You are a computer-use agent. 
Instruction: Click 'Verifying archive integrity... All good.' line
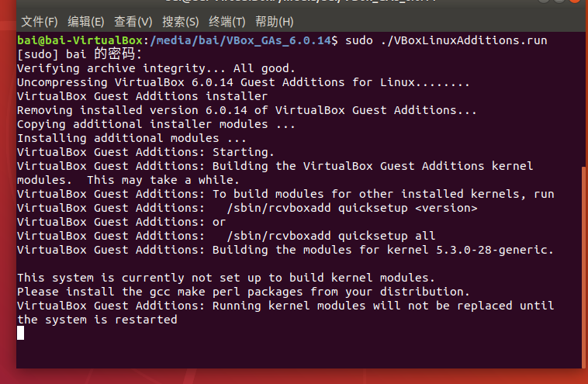[157, 68]
